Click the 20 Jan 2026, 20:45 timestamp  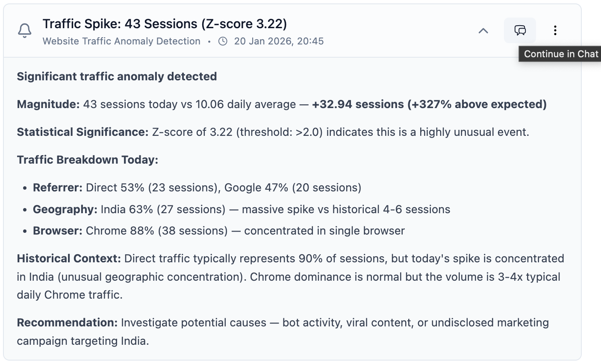click(x=279, y=41)
